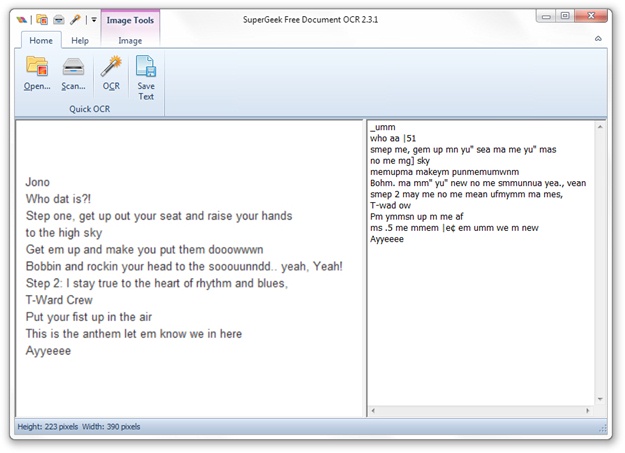
Task: Click 'Put your fist up in the air' line
Action: pyautogui.click(x=88, y=317)
